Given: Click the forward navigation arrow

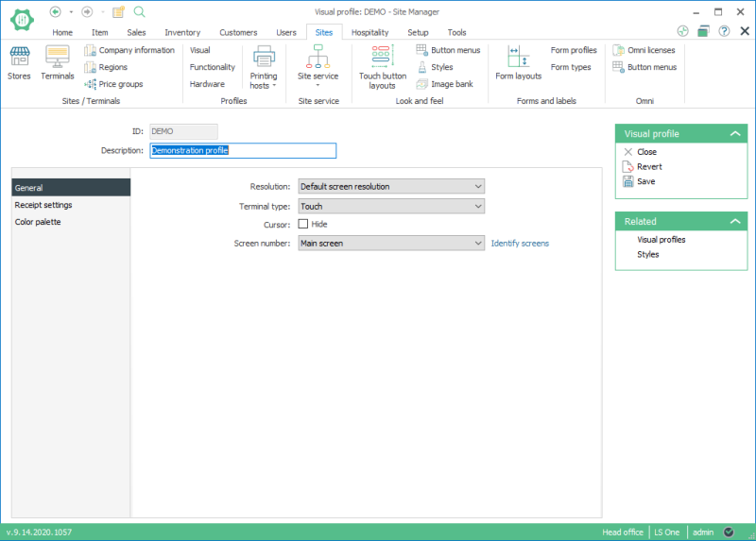Looking at the screenshot, I should (87, 11).
